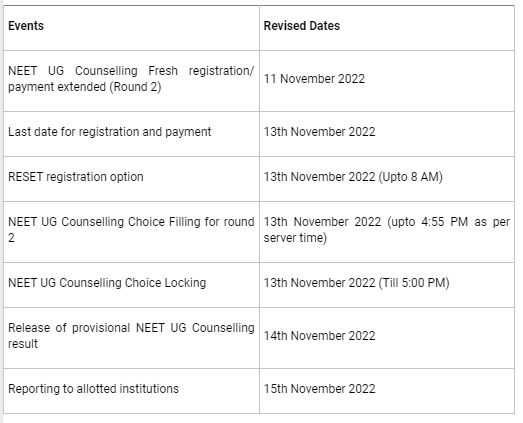Screen dimensions: 523x423
Task: Click the Events column header
Action: coord(26,26)
